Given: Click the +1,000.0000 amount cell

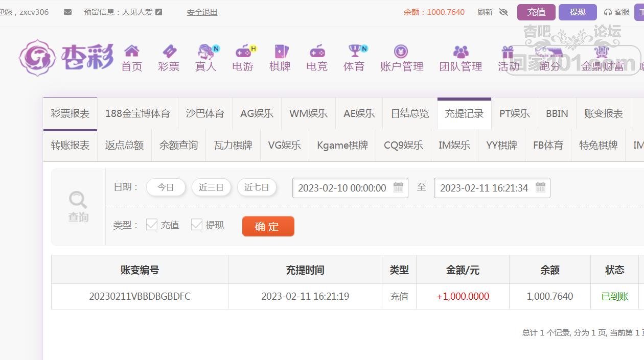Looking at the screenshot, I should pos(463,296).
